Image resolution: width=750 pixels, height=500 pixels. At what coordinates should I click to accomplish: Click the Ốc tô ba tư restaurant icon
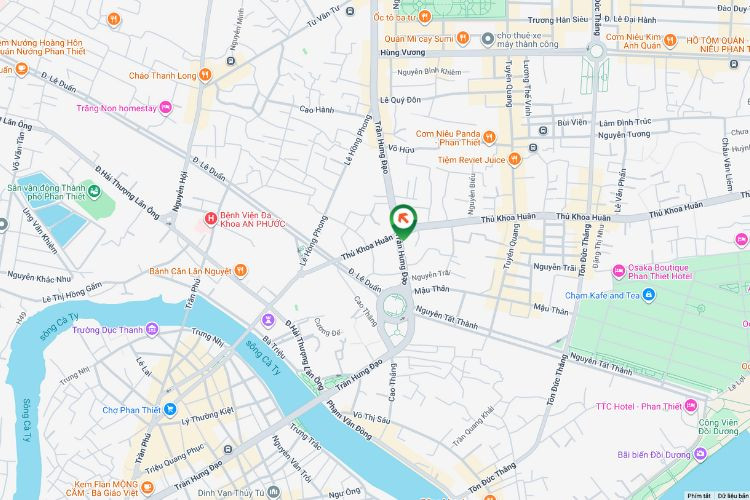425,17
